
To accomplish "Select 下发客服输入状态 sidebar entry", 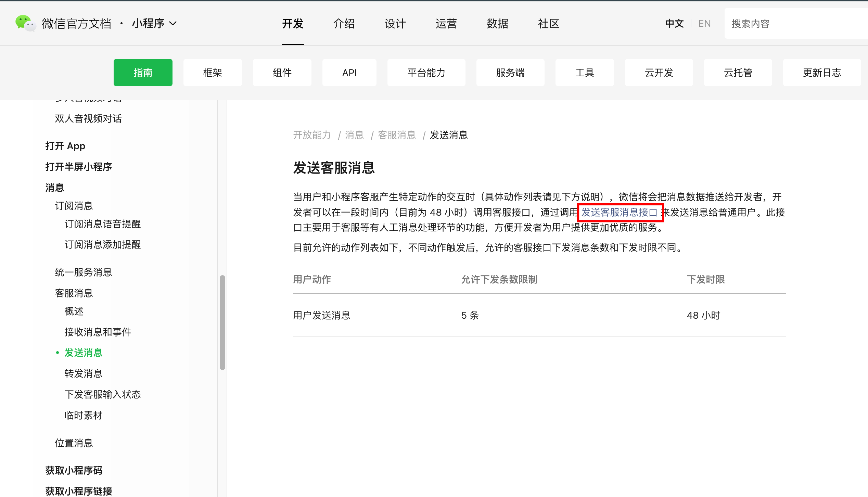I will pos(103,394).
